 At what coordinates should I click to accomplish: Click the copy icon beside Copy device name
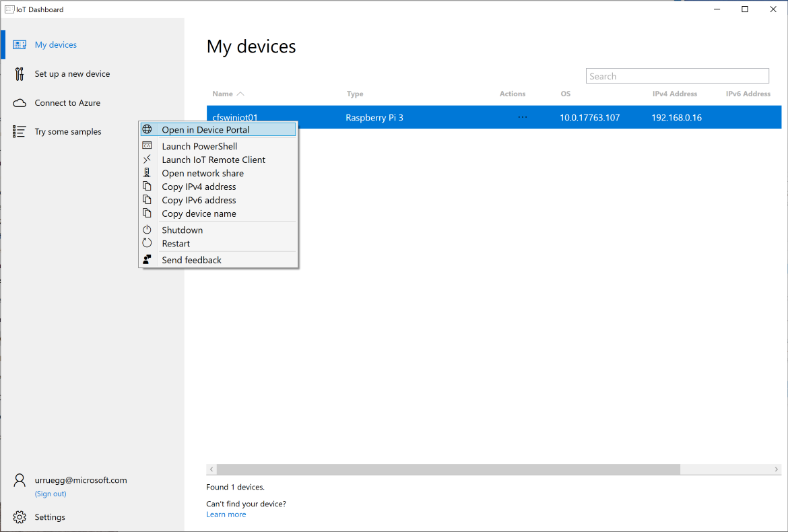click(x=147, y=213)
